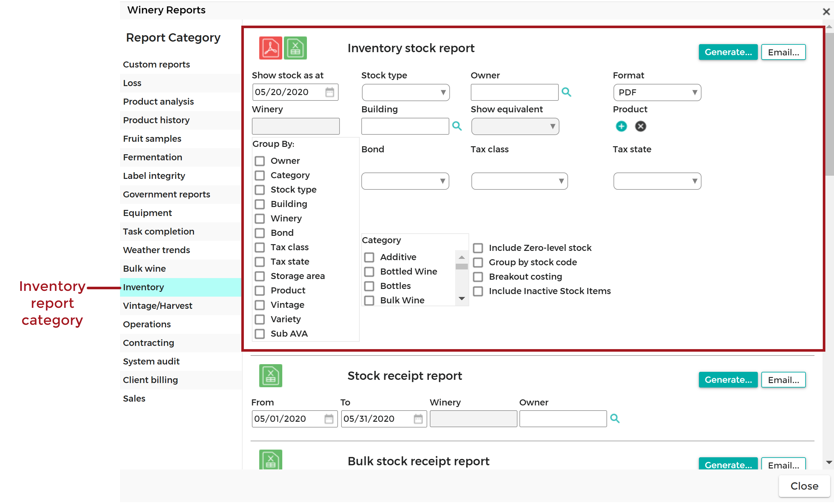Screen dimensions: 834x504
Task: Check the Additive category
Action: tap(369, 257)
